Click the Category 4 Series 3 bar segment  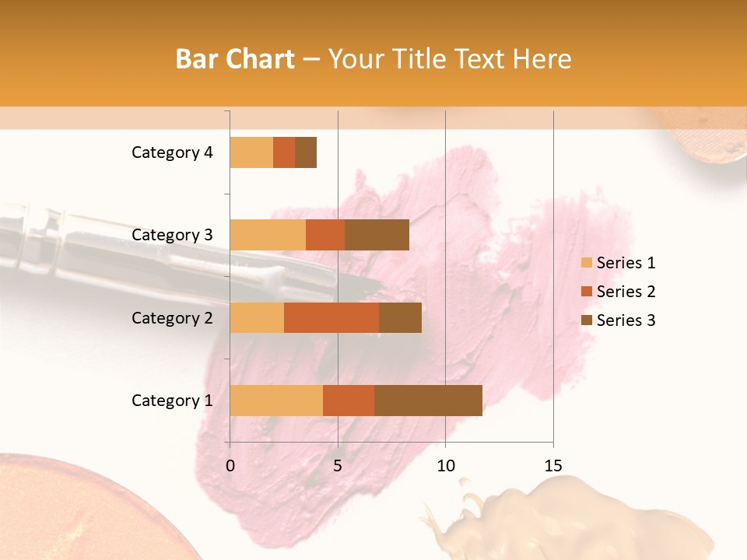(306, 152)
